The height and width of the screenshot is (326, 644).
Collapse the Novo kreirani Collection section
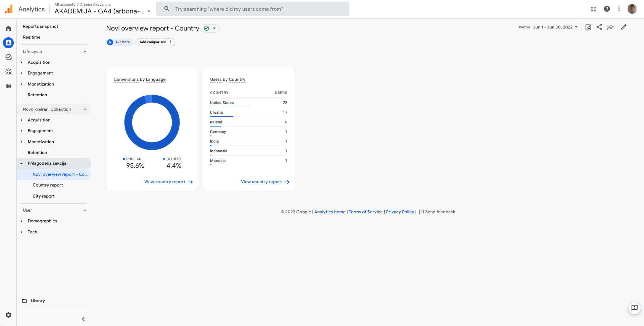click(x=85, y=109)
